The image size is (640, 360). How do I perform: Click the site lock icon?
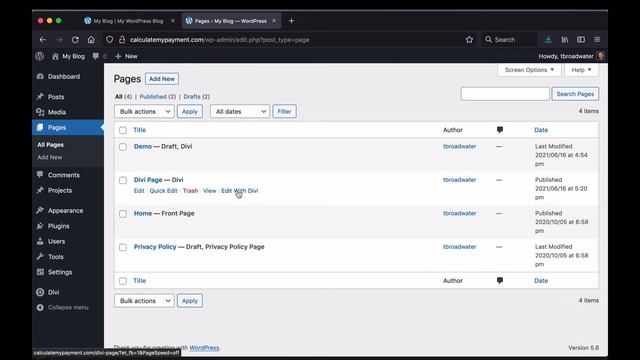(x=122, y=40)
